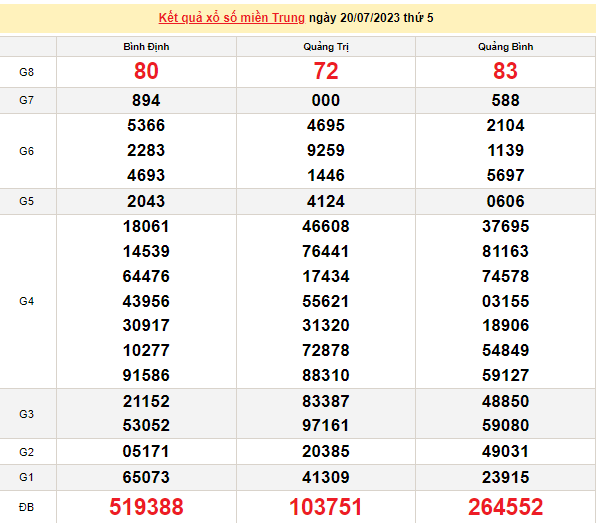Click the G6 row label
This screenshot has width=603, height=523.
(x=27, y=150)
